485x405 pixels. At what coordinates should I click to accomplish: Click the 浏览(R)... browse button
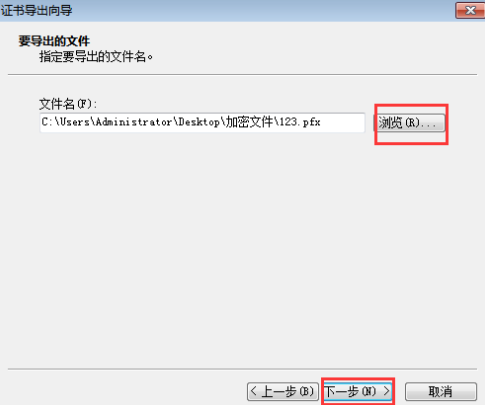click(x=410, y=123)
